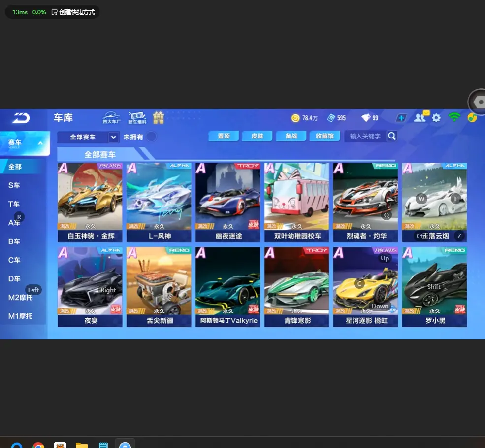Select the L-风神 car card

[159, 203]
